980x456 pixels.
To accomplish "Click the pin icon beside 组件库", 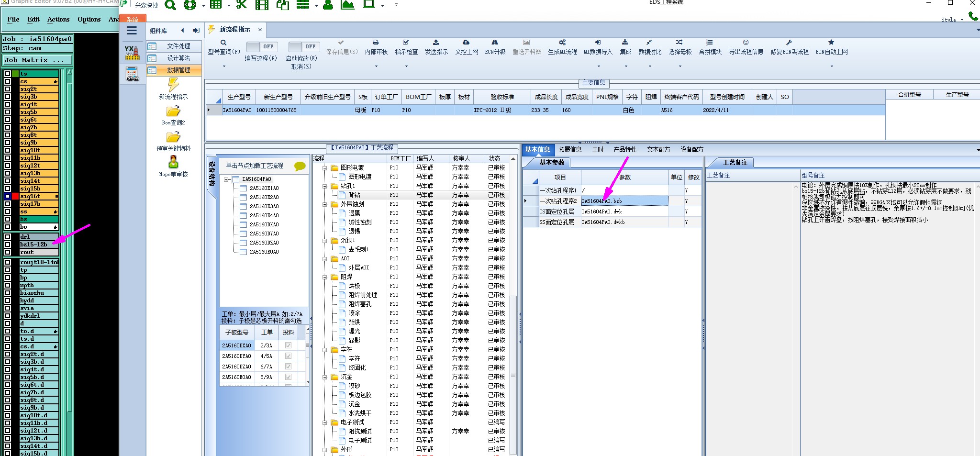I will tap(196, 31).
